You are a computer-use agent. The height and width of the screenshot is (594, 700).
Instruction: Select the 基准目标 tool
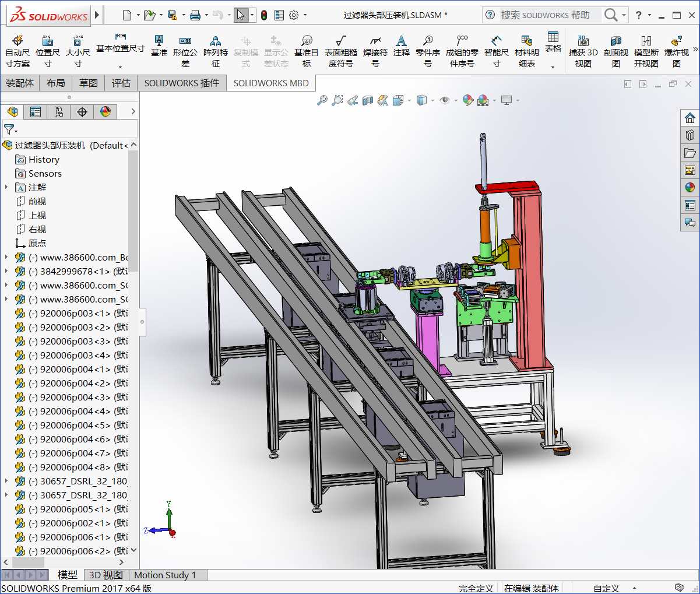307,51
